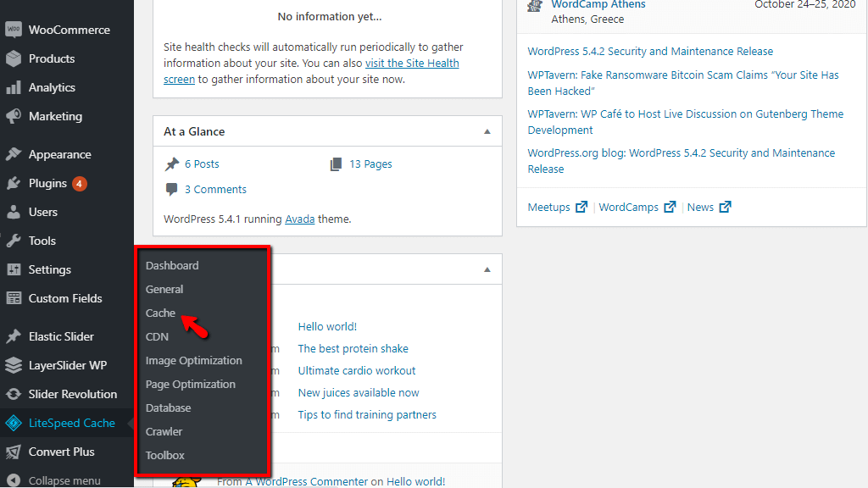Open Dashboard in LiteSpeed submenu
The image size is (868, 488).
point(172,265)
